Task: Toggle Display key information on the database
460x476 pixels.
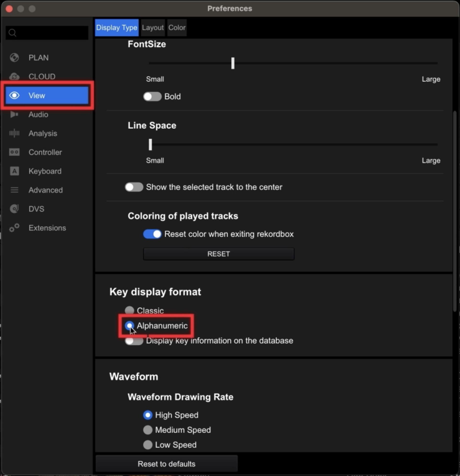Action: [x=134, y=341]
